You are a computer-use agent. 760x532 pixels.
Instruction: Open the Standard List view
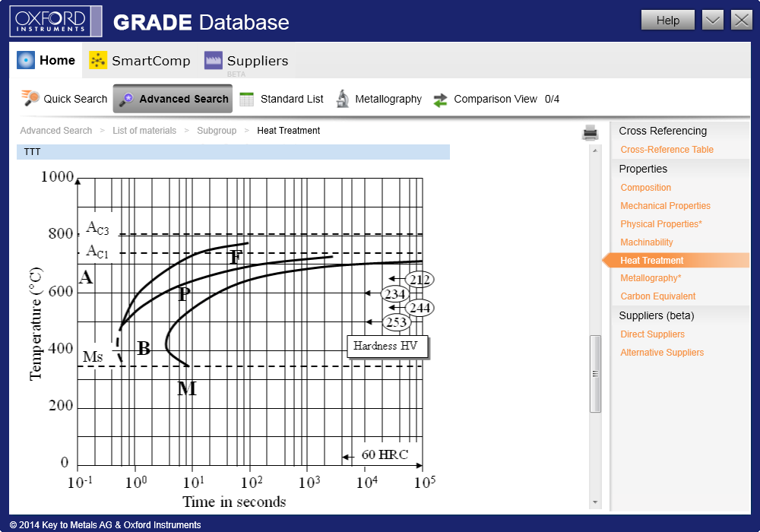point(282,99)
